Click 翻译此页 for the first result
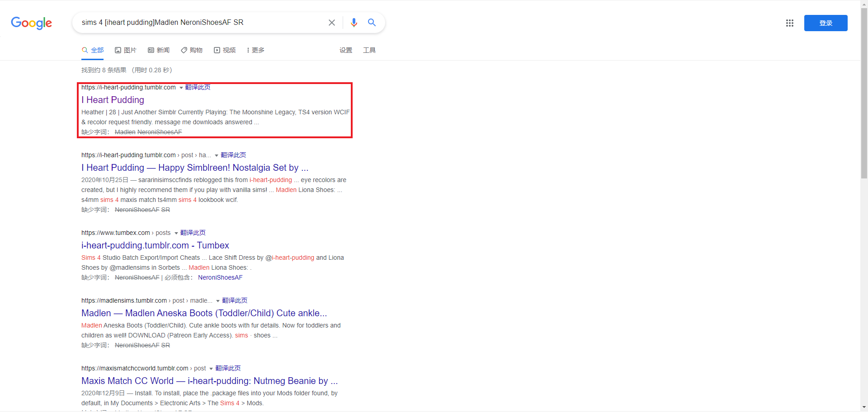 pos(198,87)
